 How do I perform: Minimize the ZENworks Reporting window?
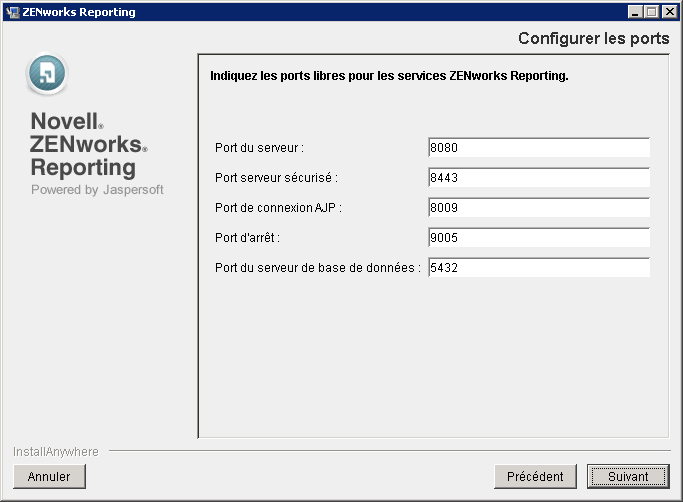(x=635, y=12)
